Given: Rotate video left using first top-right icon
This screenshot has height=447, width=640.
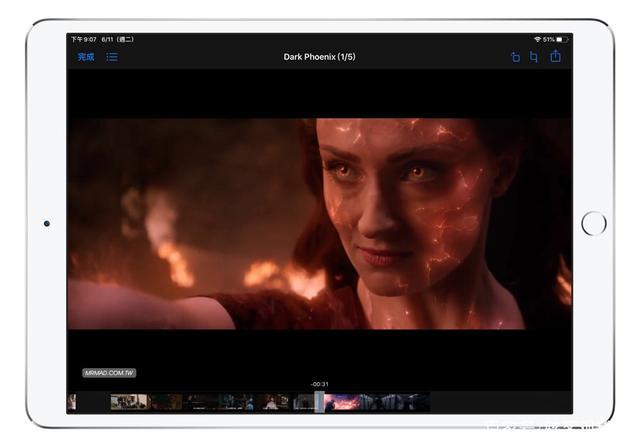Looking at the screenshot, I should (x=515, y=57).
